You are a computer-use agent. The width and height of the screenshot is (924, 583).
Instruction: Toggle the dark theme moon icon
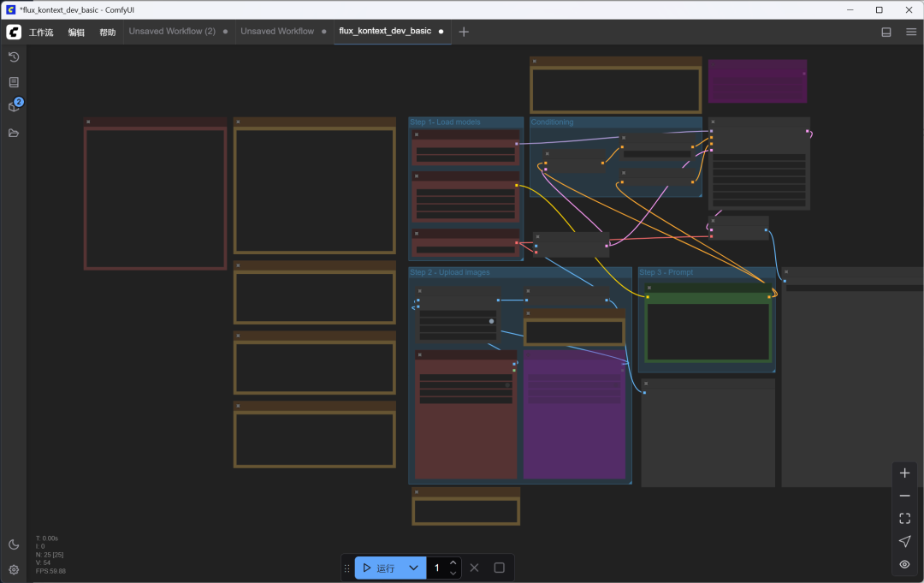(x=14, y=544)
